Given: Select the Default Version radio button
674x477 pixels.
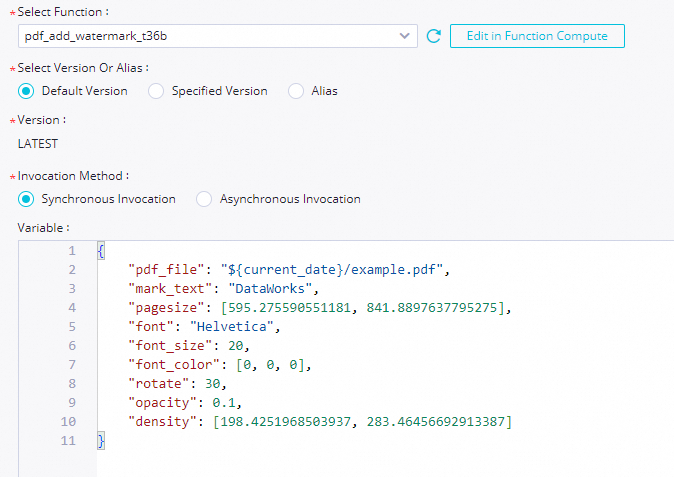Looking at the screenshot, I should 26,91.
